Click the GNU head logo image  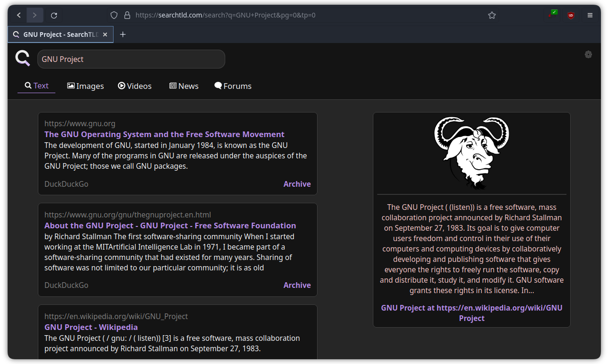472,154
